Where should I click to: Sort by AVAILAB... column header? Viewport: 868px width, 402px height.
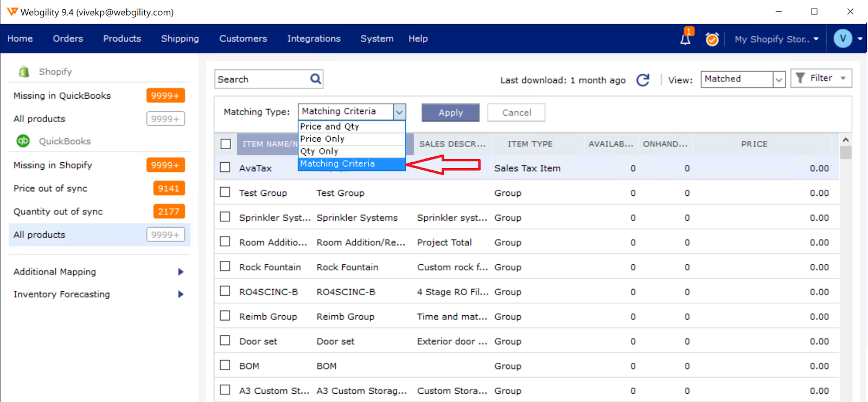tap(611, 144)
